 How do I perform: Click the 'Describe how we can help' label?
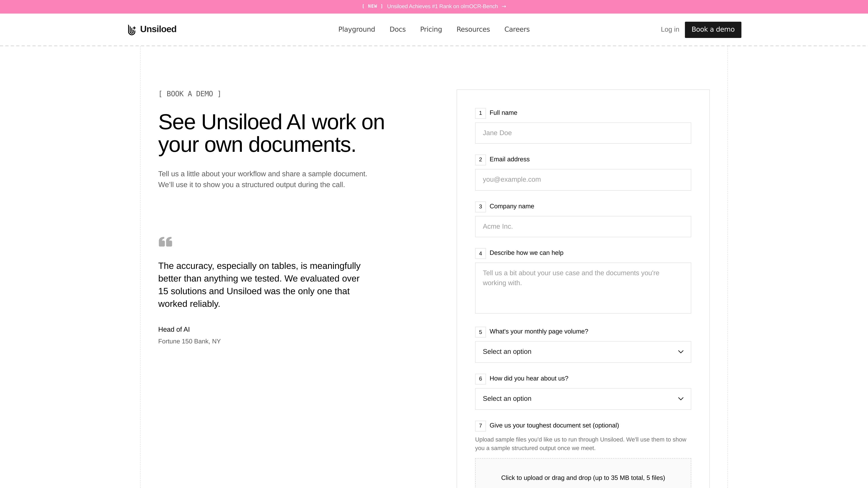coord(526,253)
